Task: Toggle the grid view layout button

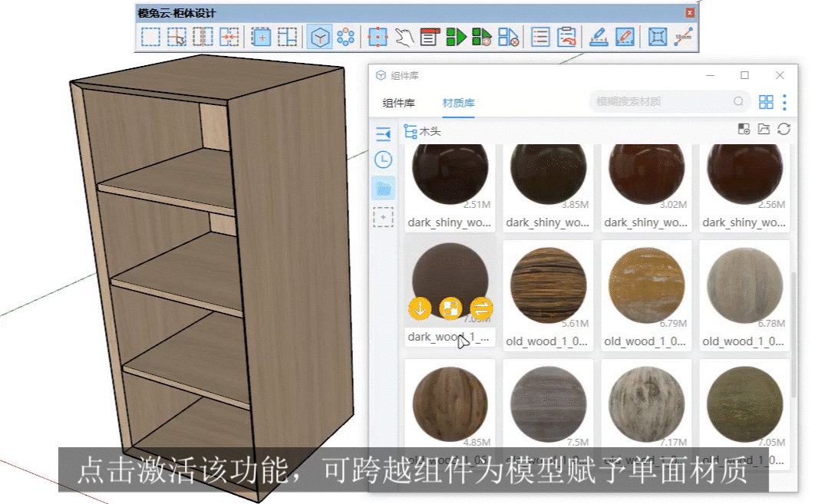Action: tap(765, 102)
